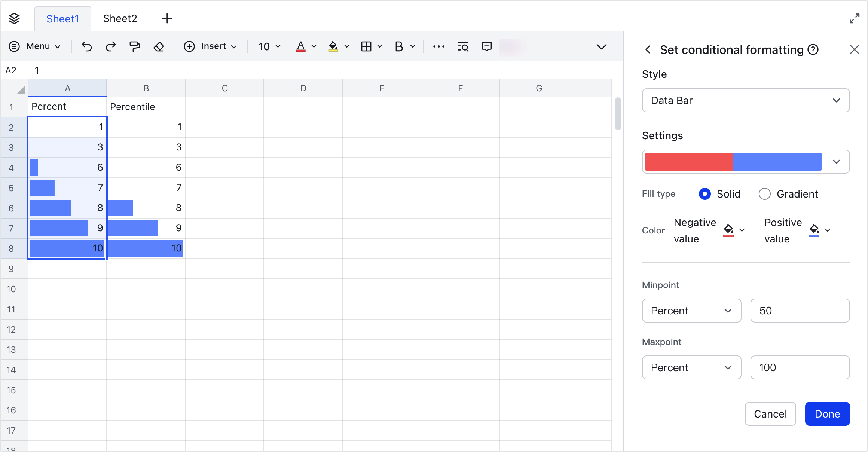Open the Minpoint Percent dropdown

click(691, 311)
